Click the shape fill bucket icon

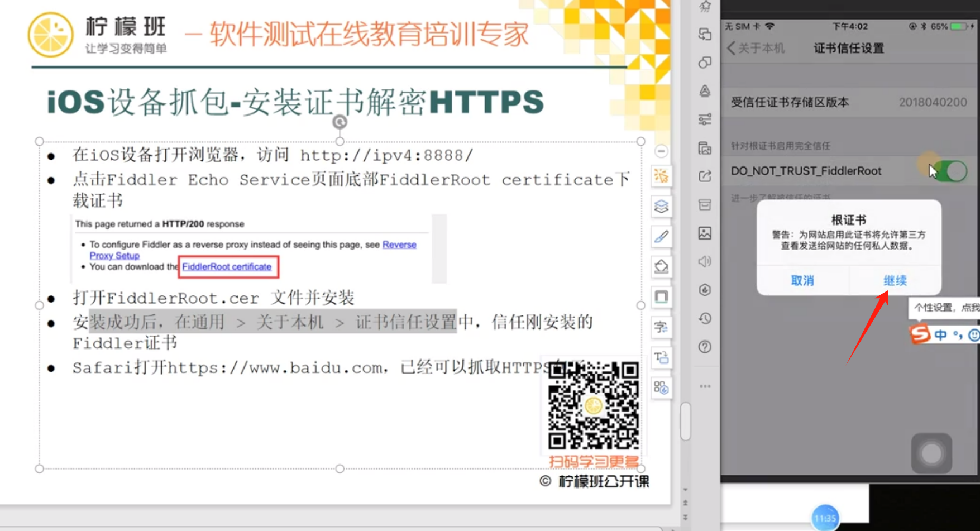[x=661, y=267]
